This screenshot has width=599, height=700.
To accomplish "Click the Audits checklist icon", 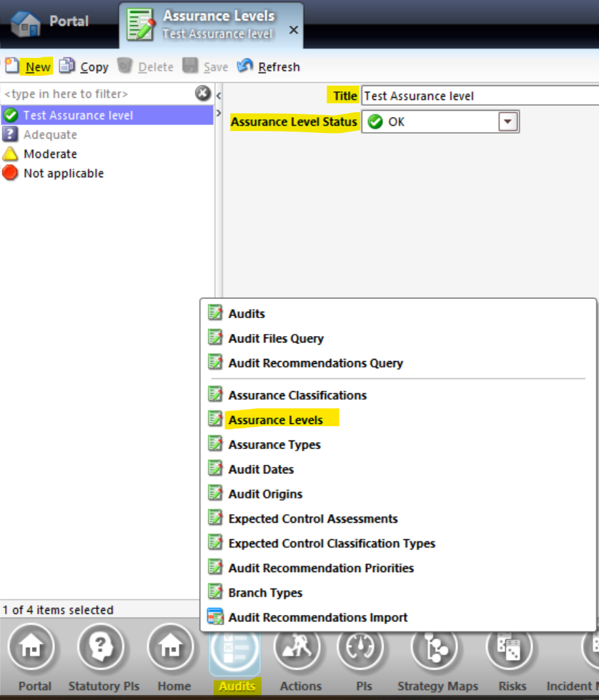I will pyautogui.click(x=234, y=647).
